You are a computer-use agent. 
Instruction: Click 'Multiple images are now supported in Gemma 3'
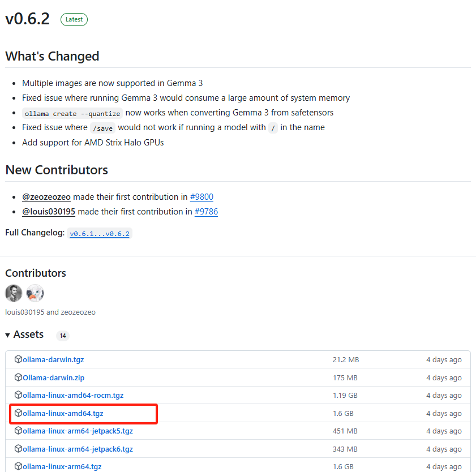[112, 83]
